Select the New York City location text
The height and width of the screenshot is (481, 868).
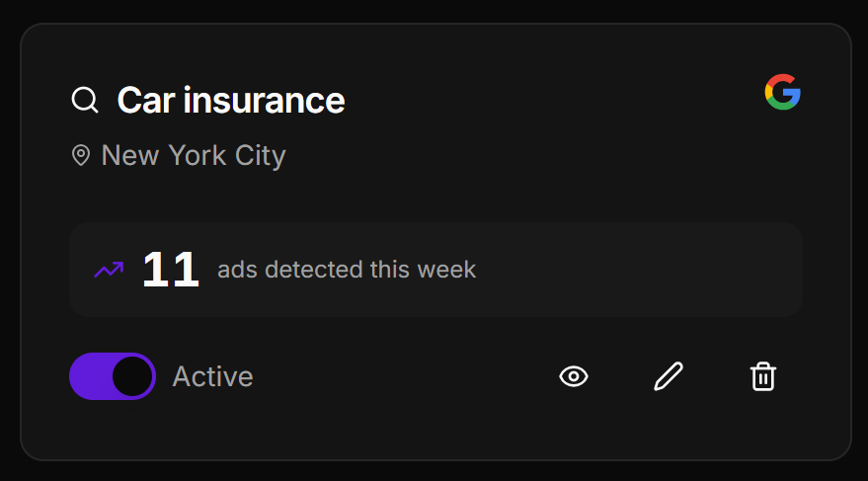pos(194,156)
